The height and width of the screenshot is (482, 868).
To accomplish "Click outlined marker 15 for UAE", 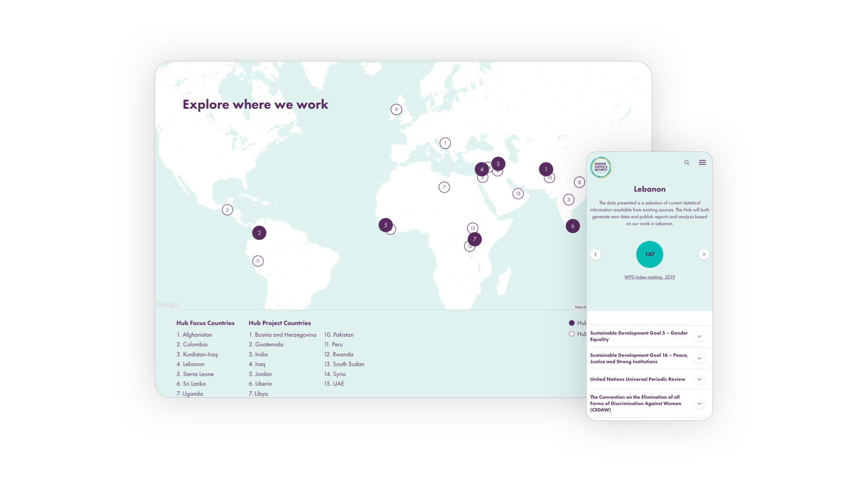I will 518,194.
